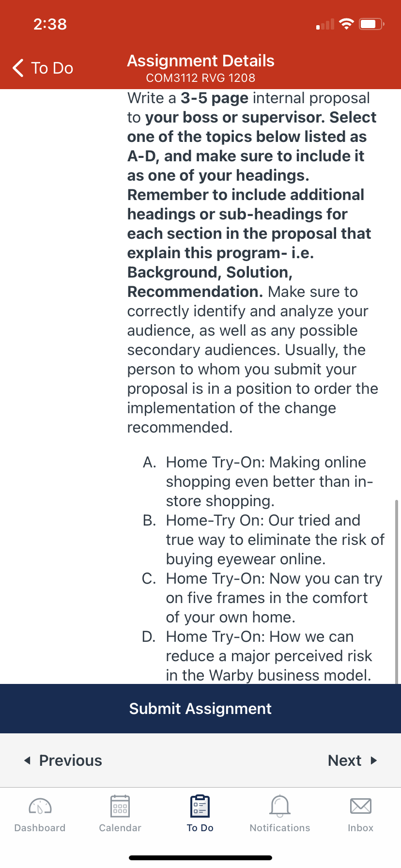Tap the Next right-arrow triangle

click(373, 760)
